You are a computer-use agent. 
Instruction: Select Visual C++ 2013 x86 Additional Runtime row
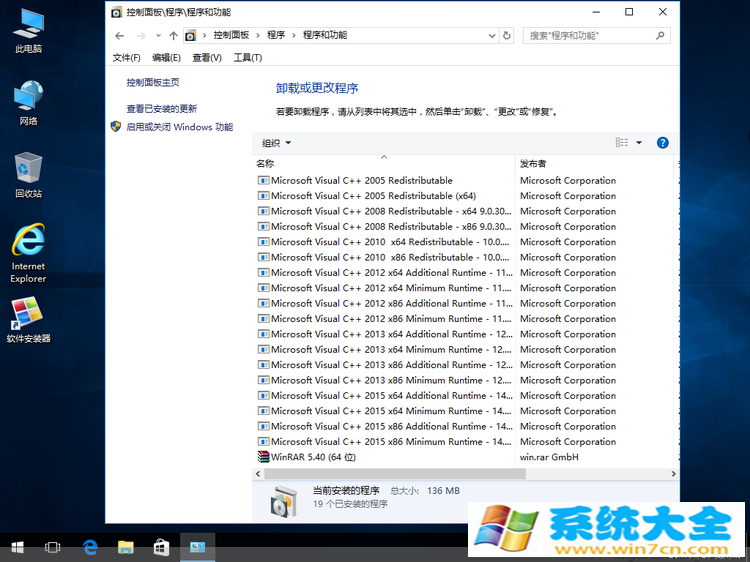pos(465,364)
